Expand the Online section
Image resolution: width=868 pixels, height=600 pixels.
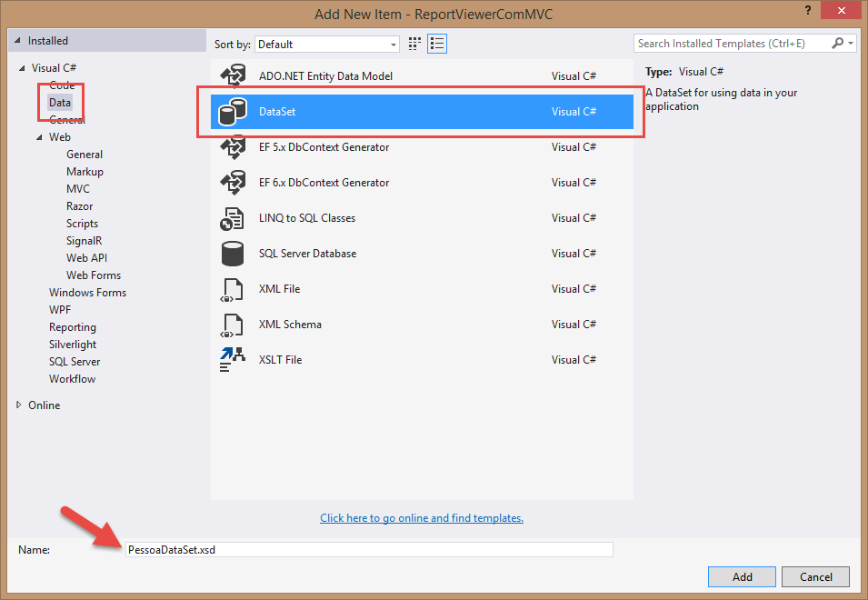(19, 405)
